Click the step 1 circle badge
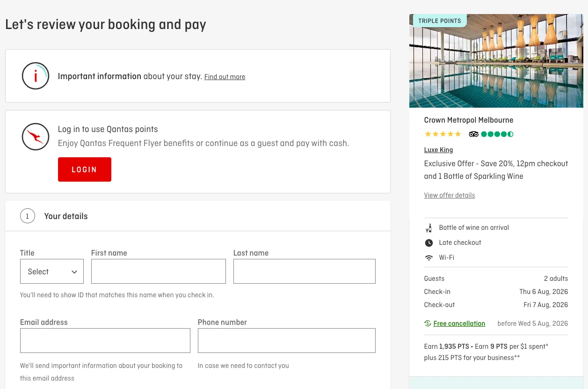The width and height of the screenshot is (588, 389). click(x=28, y=216)
